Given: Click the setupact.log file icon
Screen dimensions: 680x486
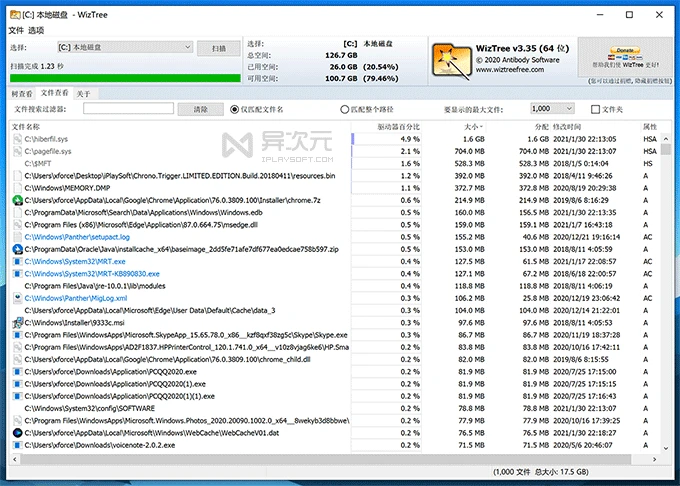Looking at the screenshot, I should tap(17, 237).
